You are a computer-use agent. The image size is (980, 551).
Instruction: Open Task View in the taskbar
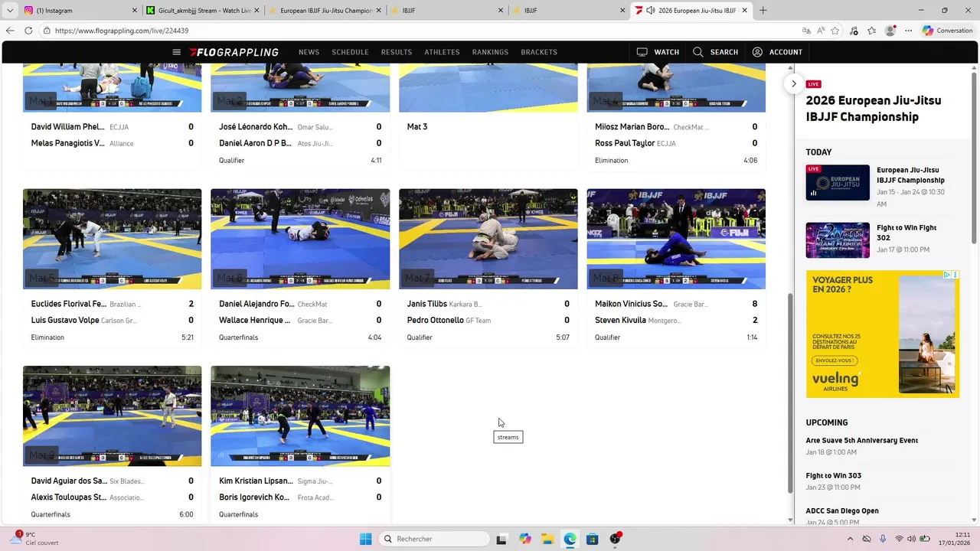click(501, 539)
